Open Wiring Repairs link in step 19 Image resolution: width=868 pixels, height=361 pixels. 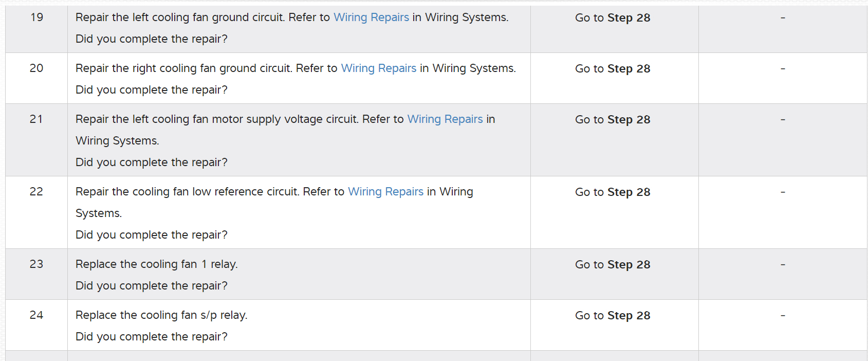click(x=371, y=17)
